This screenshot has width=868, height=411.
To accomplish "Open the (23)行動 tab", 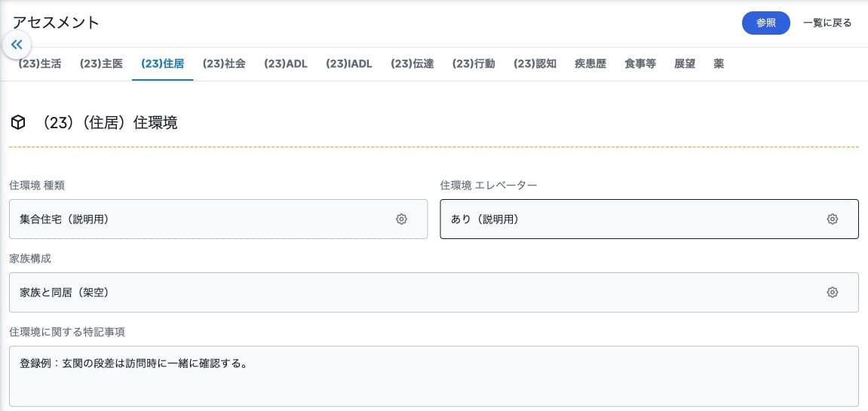I will 474,63.
